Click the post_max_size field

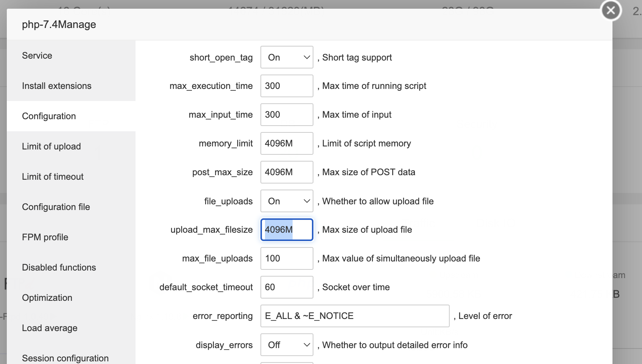tap(287, 172)
